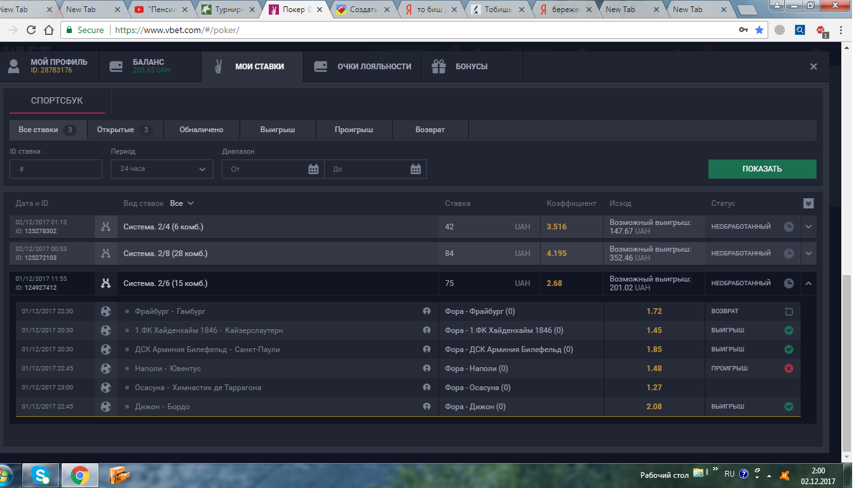Viewport: 868px width, 488px height.
Task: Click system bet icon for Система 2/4
Action: pos(106,227)
